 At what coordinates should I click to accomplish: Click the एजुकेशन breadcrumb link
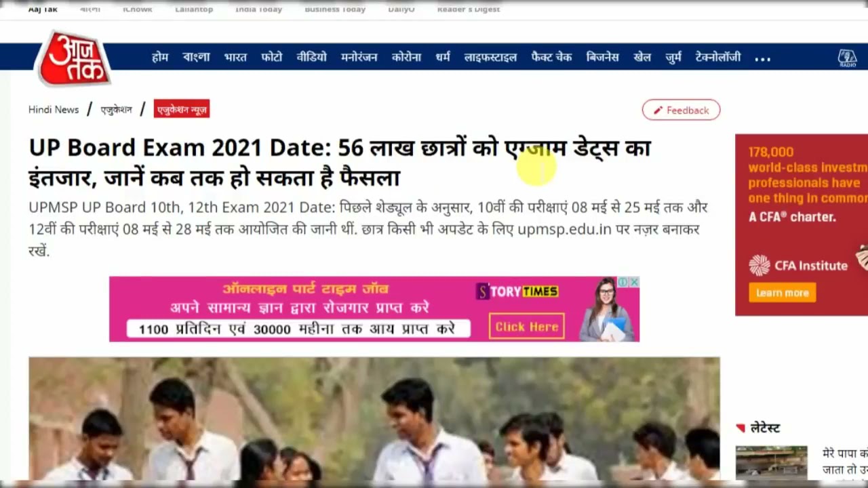coord(116,109)
